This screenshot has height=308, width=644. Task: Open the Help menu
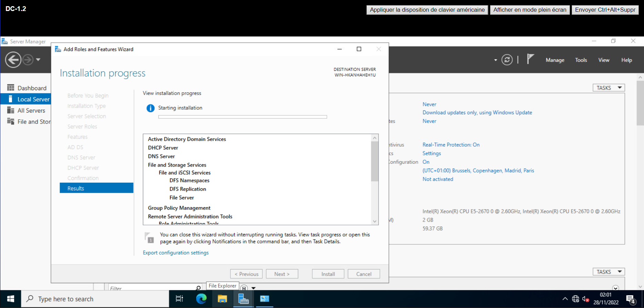[x=626, y=60]
